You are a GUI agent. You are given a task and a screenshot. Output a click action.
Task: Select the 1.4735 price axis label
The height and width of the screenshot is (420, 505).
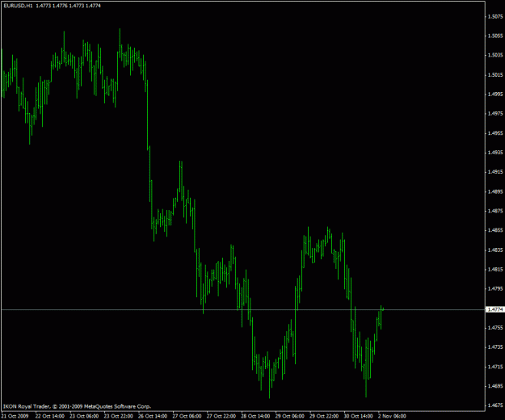coord(495,347)
